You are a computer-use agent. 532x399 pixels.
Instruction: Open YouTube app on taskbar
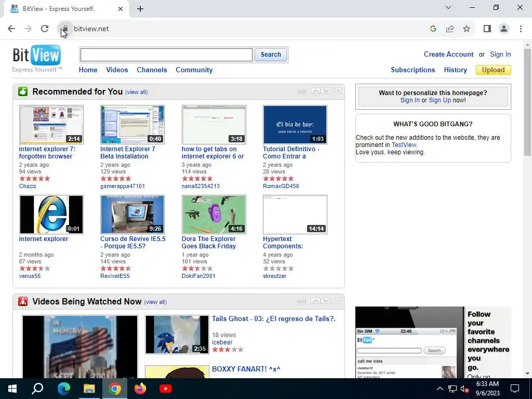[x=166, y=389]
